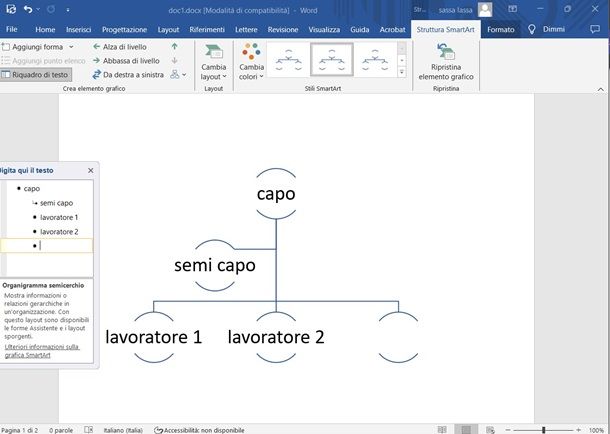The width and height of the screenshot is (610, 434).
Task: Close the text pane with the X
Action: click(x=91, y=170)
